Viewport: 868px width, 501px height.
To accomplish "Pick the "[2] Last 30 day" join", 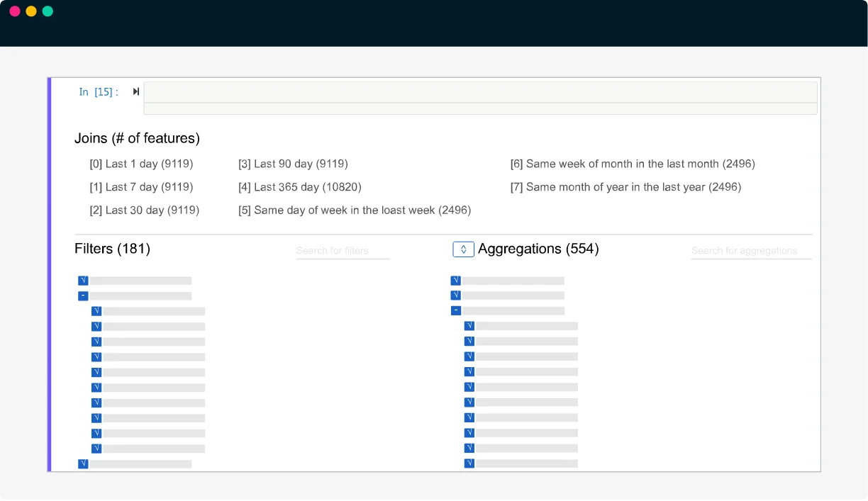I will [x=144, y=210].
